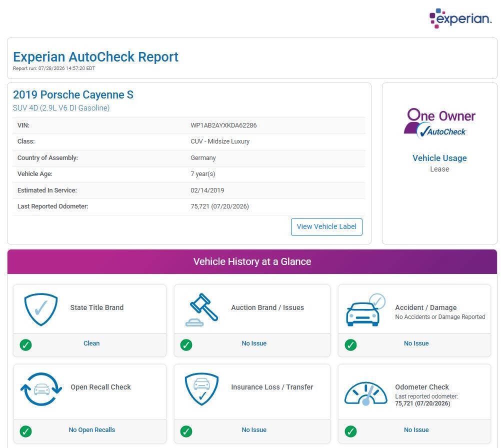Click green checkmark beside No Open Recalls
The height and width of the screenshot is (448, 501).
point(25,431)
